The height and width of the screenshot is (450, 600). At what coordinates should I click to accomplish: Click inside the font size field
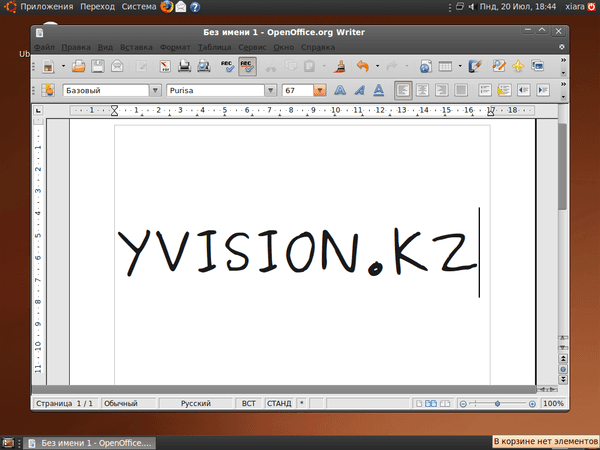tap(298, 90)
